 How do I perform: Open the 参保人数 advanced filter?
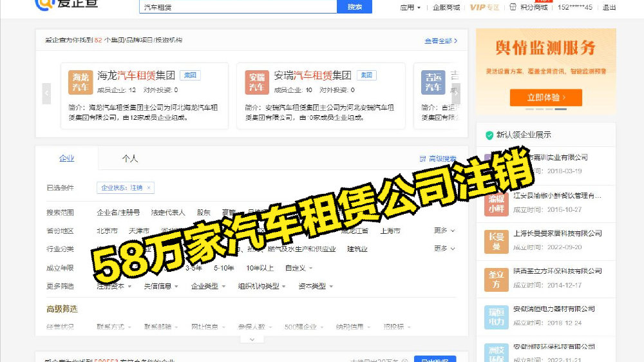(256, 327)
